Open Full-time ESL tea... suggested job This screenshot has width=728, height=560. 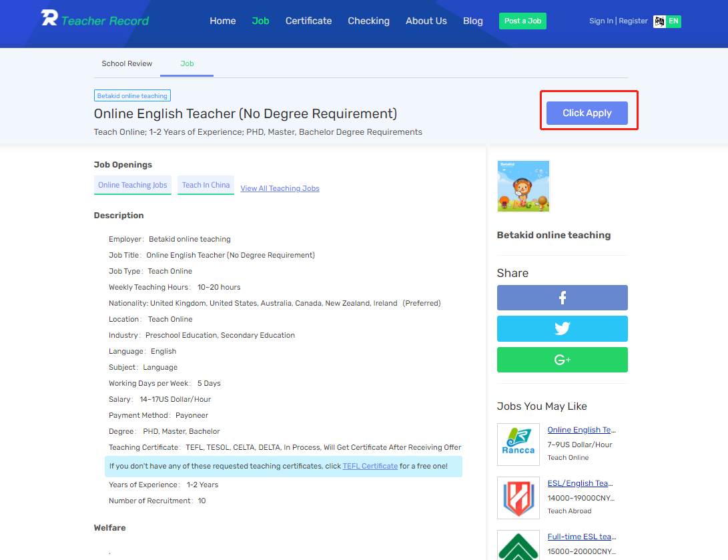point(582,537)
